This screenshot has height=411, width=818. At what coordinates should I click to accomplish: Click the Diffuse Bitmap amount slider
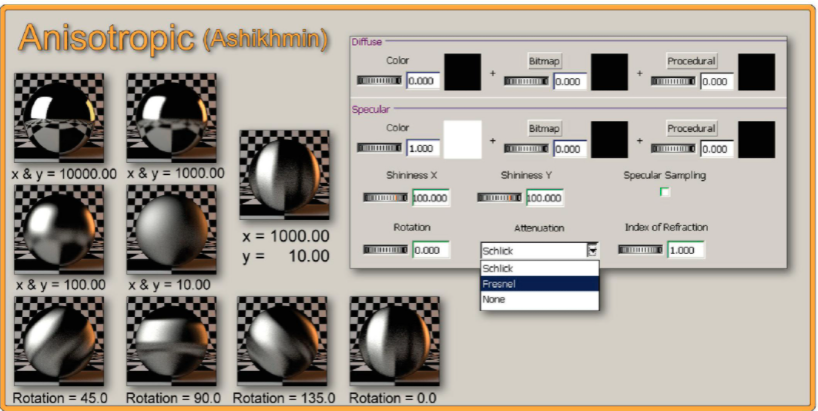coord(526,81)
